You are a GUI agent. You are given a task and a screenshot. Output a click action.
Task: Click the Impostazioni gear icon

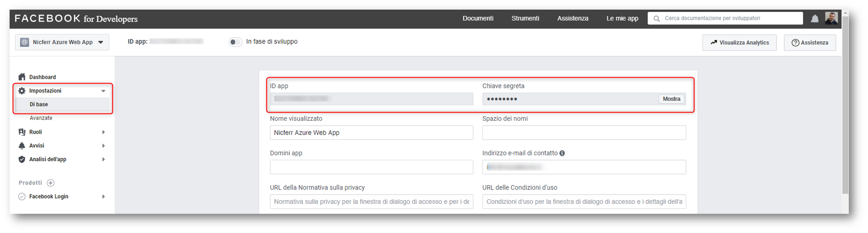pos(21,91)
